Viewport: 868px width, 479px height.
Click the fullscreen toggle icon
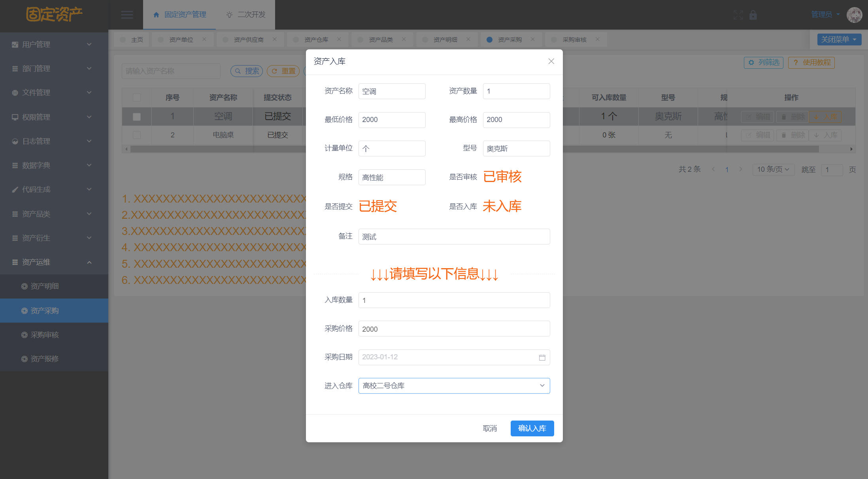(x=738, y=15)
